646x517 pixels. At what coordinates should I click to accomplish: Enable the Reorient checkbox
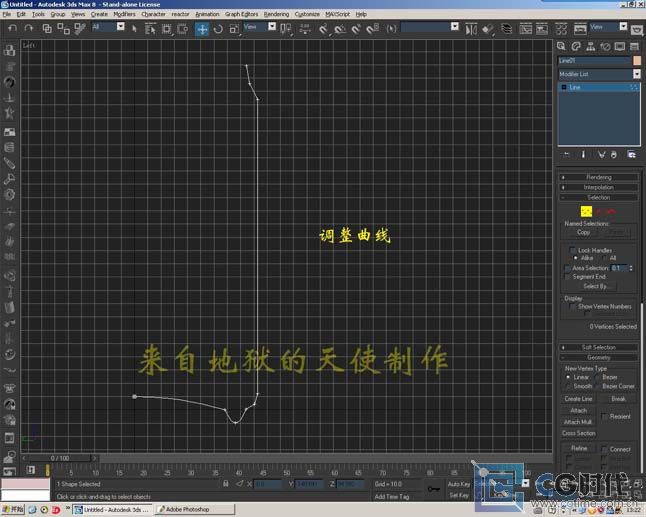(604, 416)
